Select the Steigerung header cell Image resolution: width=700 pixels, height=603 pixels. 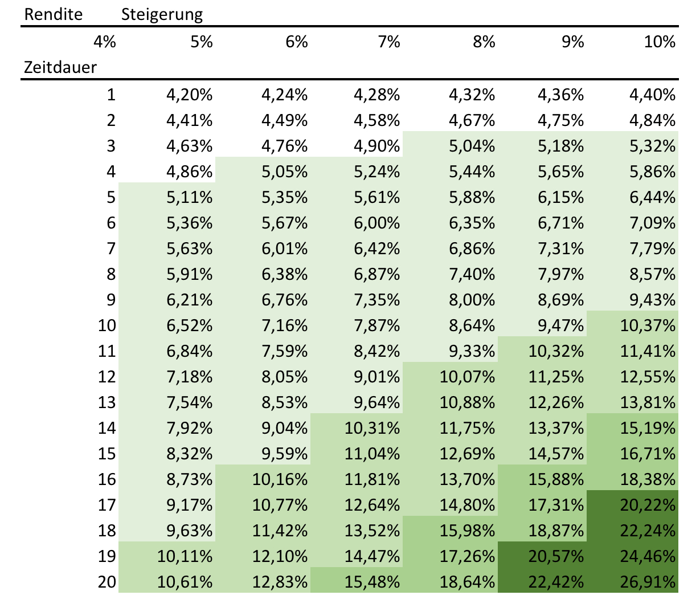pos(162,14)
